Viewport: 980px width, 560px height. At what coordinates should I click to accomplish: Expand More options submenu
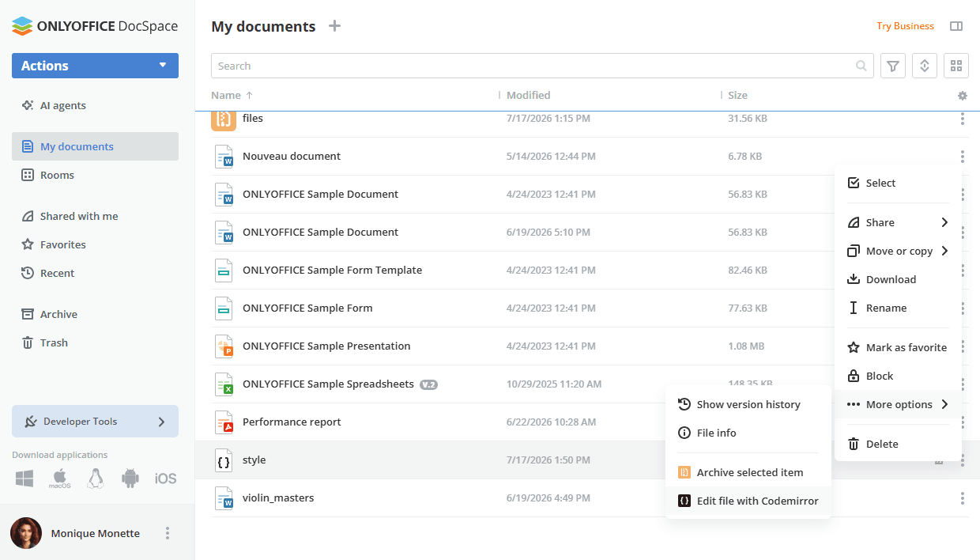[x=898, y=404]
